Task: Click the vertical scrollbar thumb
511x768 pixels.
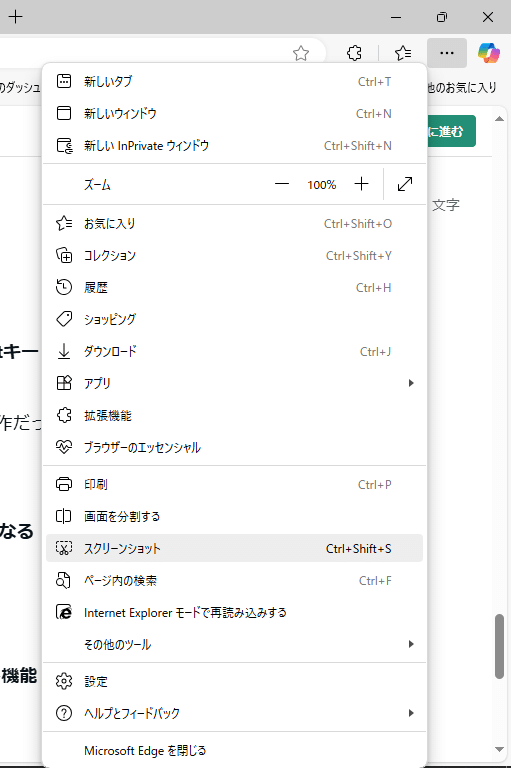Action: point(499,646)
